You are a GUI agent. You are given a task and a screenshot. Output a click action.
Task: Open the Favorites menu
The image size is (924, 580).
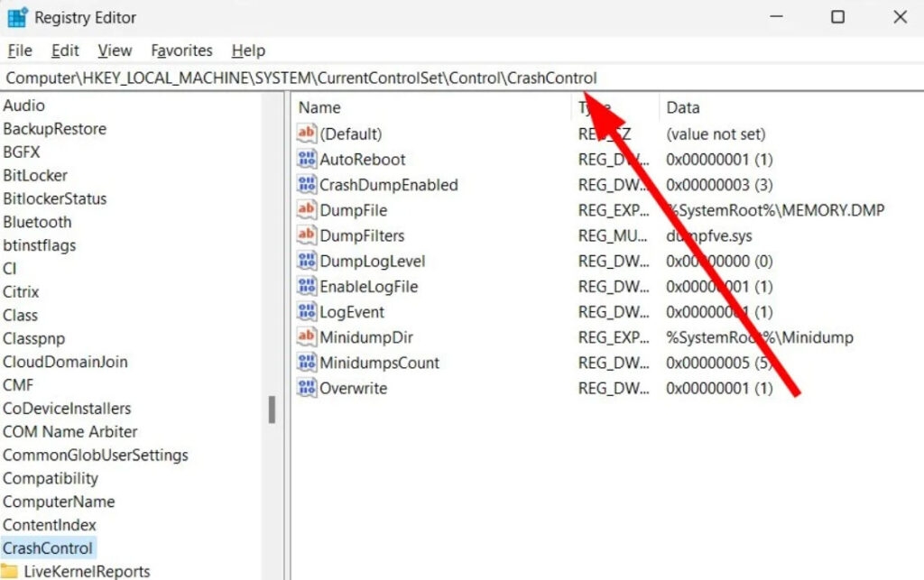pos(181,51)
